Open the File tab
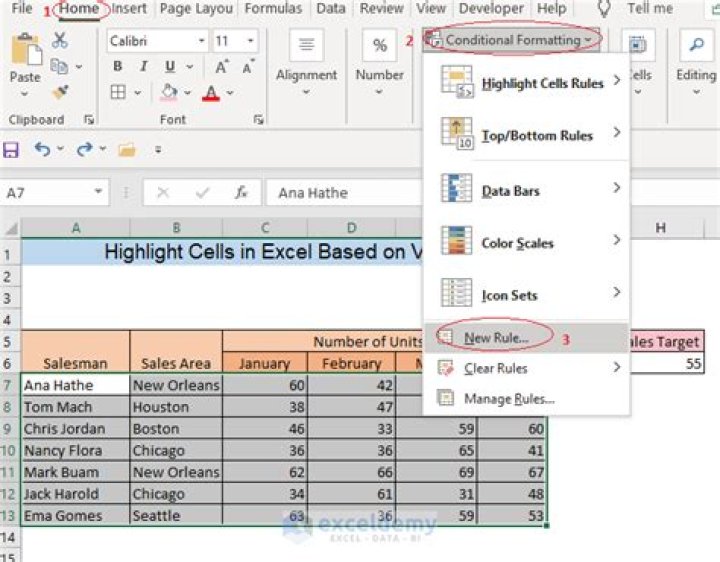 click(22, 8)
